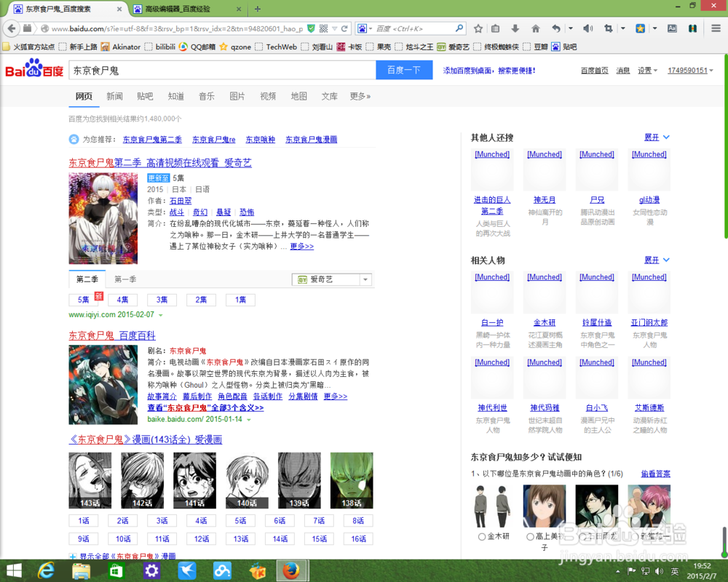Switch to the 新闻 search tab
The image size is (728, 582).
pyautogui.click(x=114, y=96)
